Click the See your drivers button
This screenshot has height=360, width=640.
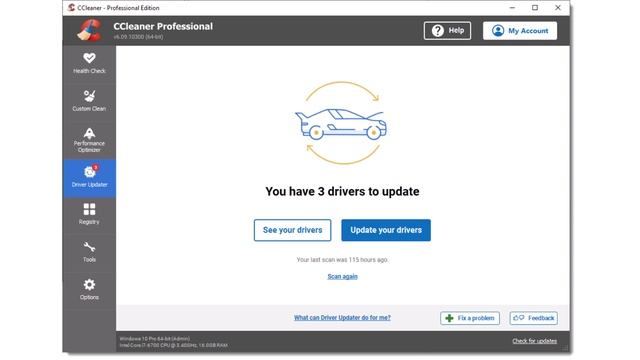point(292,230)
